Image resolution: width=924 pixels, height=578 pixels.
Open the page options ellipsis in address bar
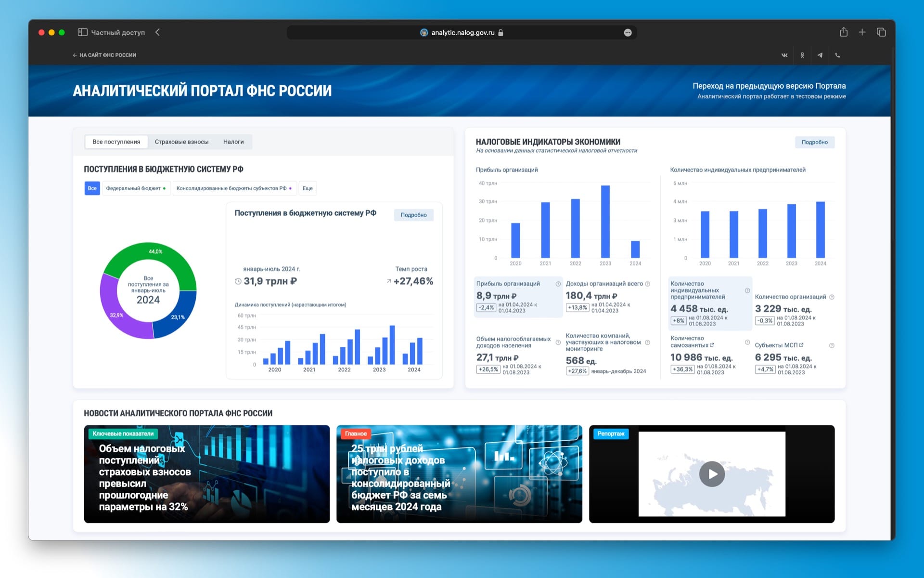628,33
